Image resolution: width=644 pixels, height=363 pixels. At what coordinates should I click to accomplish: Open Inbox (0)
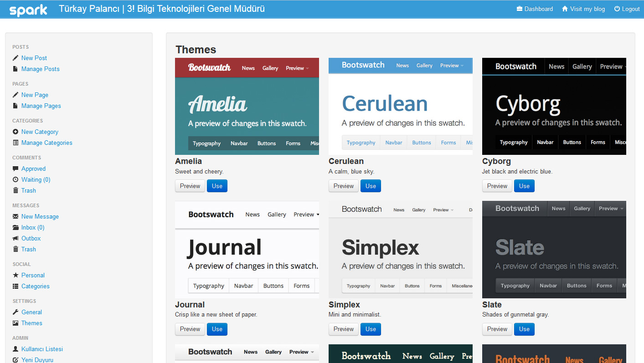33,227
